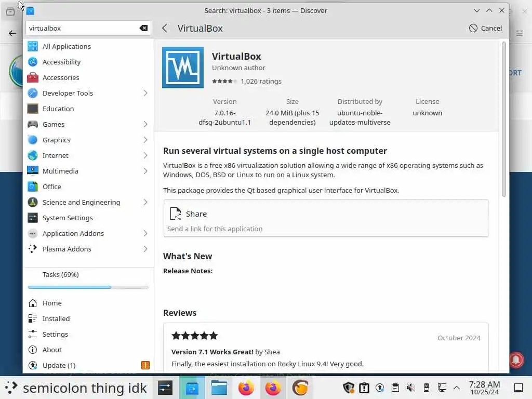Open network connections tray icon
532x399 pixels.
tap(442, 388)
